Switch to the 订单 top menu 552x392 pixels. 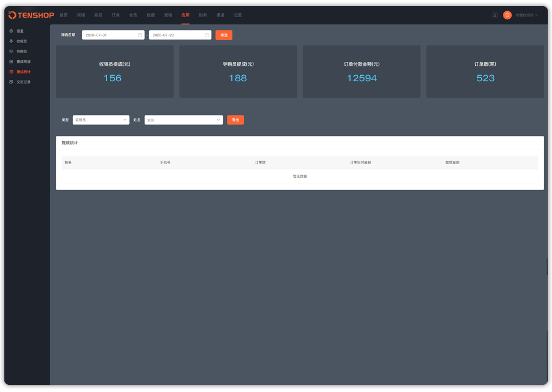pyautogui.click(x=115, y=15)
